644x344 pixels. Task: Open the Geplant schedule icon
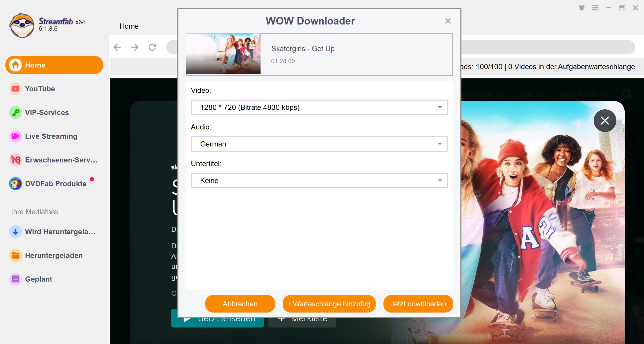click(x=15, y=279)
